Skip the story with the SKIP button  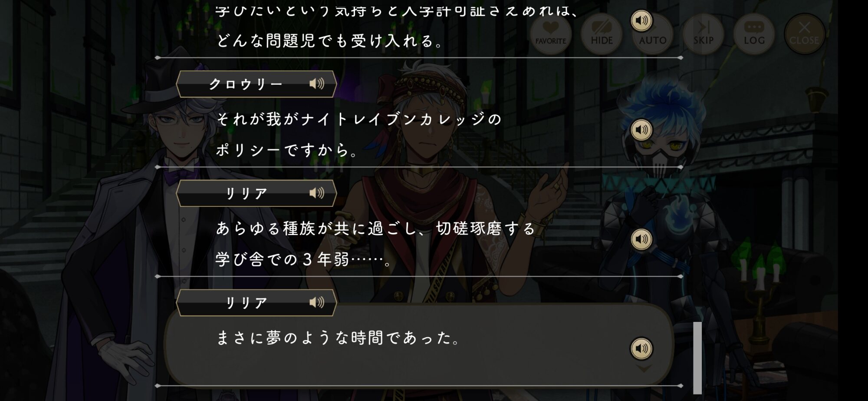tap(703, 34)
